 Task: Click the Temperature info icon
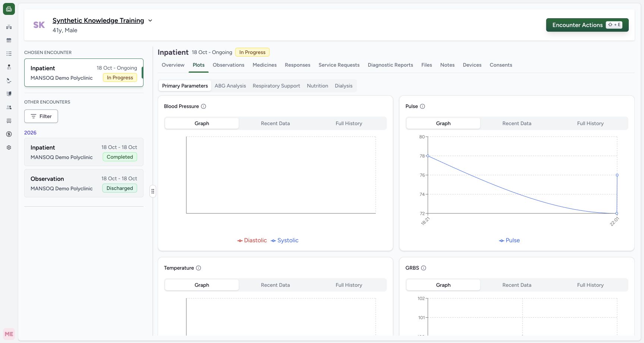point(198,268)
